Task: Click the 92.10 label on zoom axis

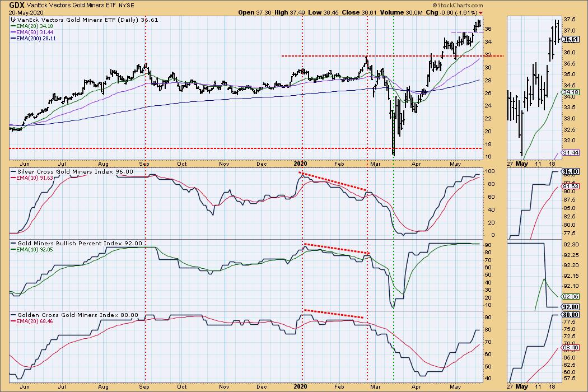Action: point(570,286)
